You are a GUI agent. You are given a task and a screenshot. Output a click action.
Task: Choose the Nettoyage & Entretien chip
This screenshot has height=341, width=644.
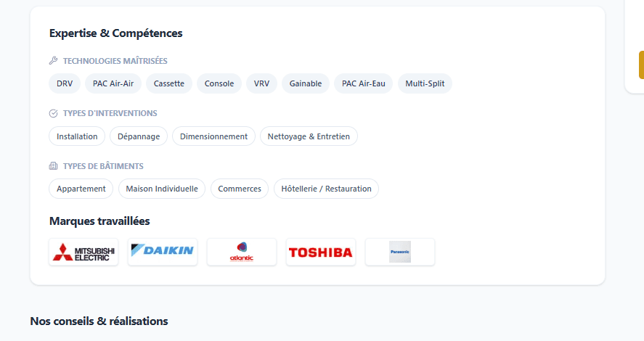coord(309,136)
